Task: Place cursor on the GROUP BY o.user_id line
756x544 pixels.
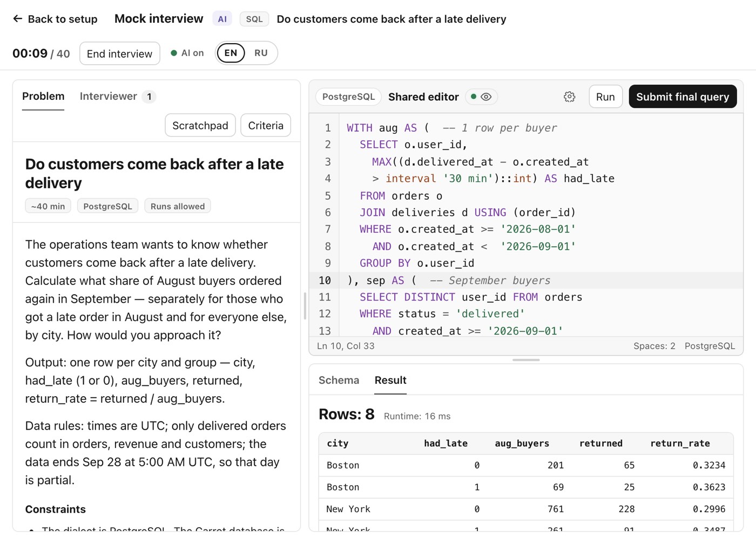Action: (417, 263)
